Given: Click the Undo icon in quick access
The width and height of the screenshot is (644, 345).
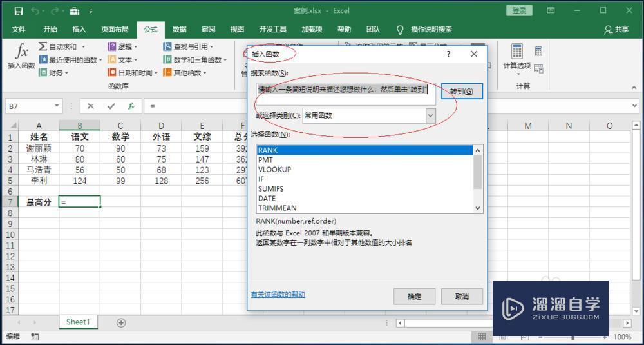Looking at the screenshot, I should click(x=35, y=11).
